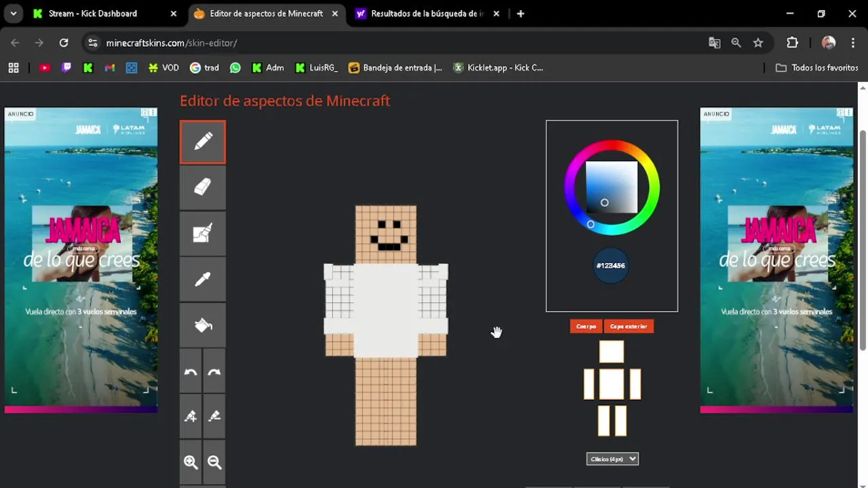Open the Adm bookmark

(268, 68)
